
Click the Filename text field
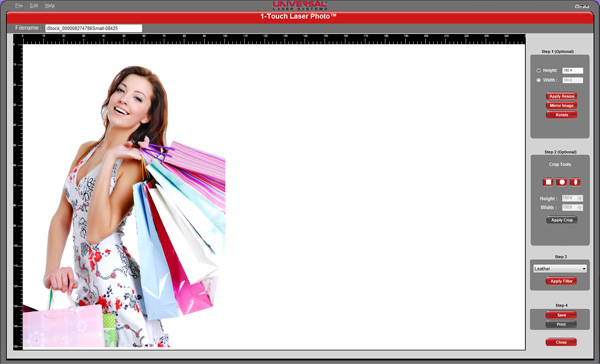tap(93, 28)
